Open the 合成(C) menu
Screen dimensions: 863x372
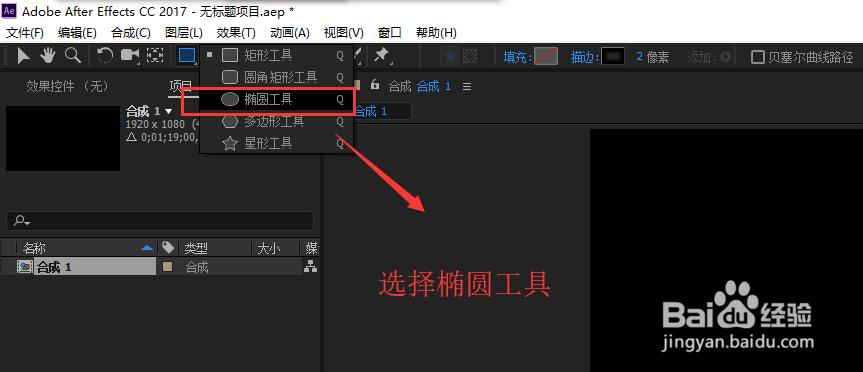point(130,32)
